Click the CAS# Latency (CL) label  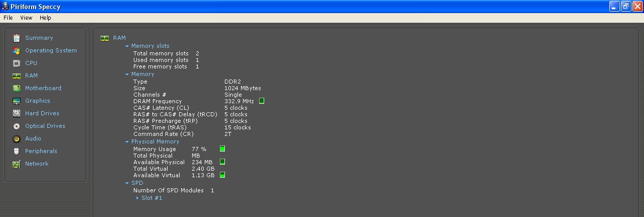(x=161, y=108)
